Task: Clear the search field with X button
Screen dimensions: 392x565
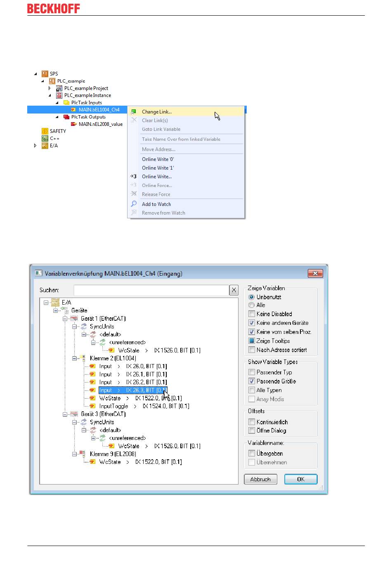Action: pos(234,290)
